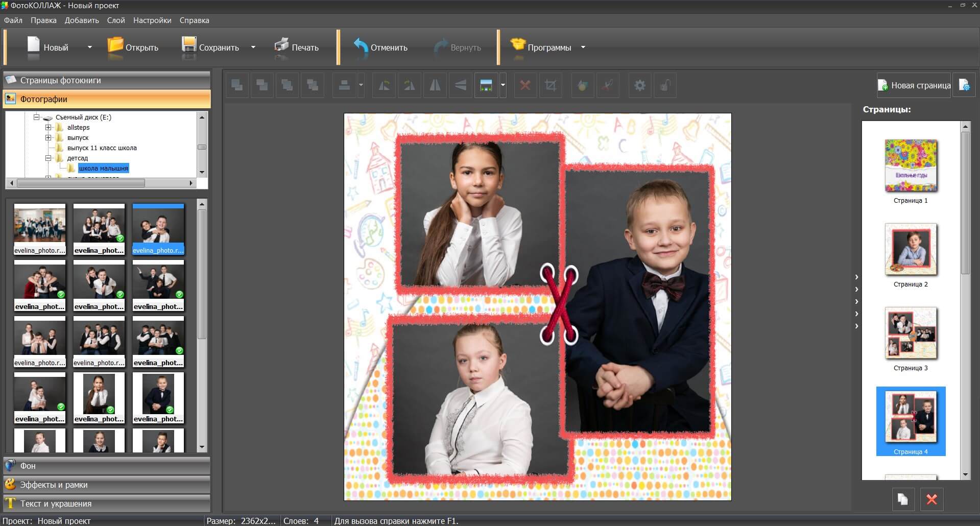The height and width of the screenshot is (526, 980).
Task: Open the Слой menu
Action: click(x=116, y=20)
